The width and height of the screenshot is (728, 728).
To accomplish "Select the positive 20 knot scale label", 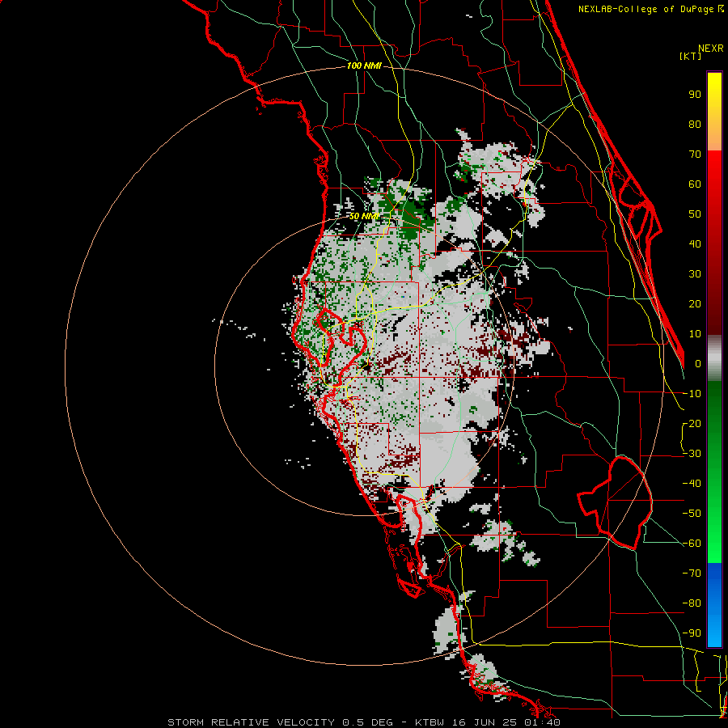I will pos(695,304).
